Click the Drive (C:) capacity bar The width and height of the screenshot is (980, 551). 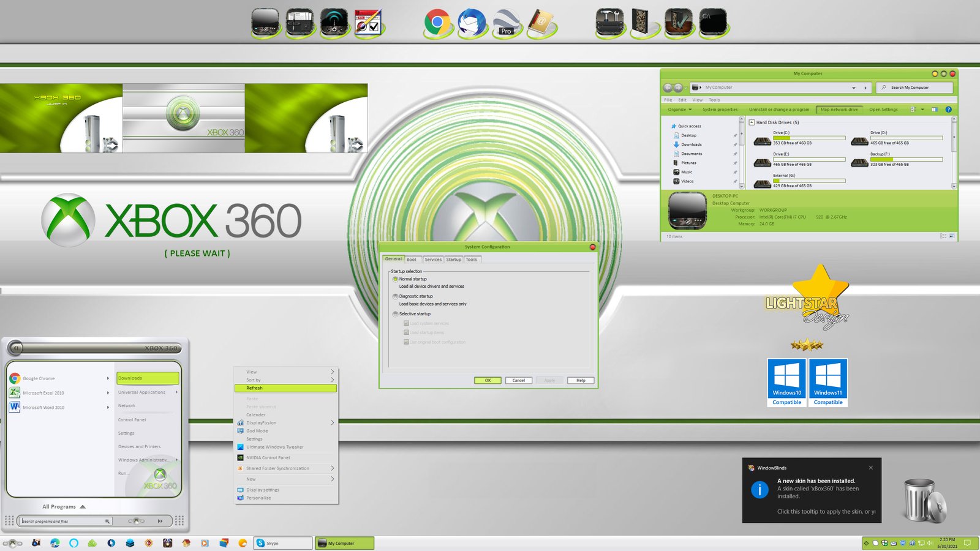pyautogui.click(x=809, y=138)
